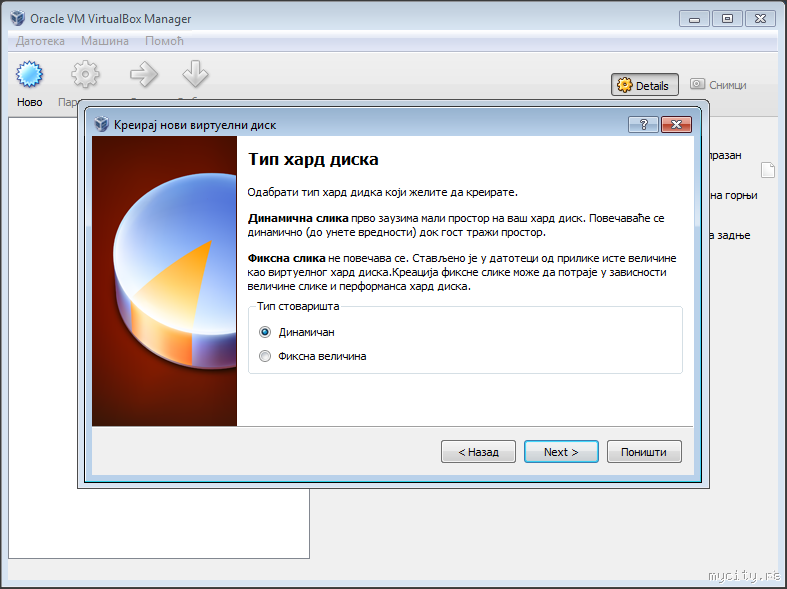The width and height of the screenshot is (787, 589).
Task: Click the Details button in main window
Action: pos(644,85)
